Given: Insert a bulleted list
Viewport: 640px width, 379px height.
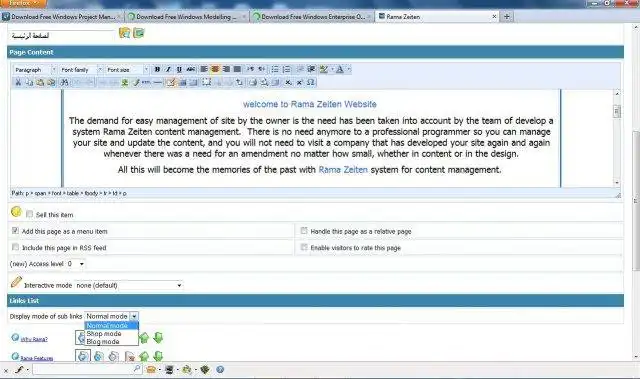Looking at the screenshot, I should [275, 69].
